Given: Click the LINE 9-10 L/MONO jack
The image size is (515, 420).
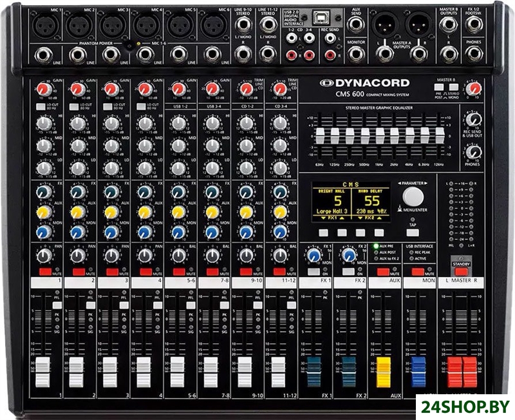Looking at the screenshot, I should [243, 25].
